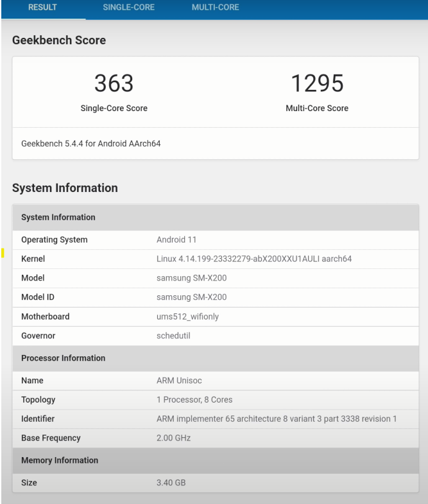Click the Model row label
The height and width of the screenshot is (504, 428).
point(33,278)
